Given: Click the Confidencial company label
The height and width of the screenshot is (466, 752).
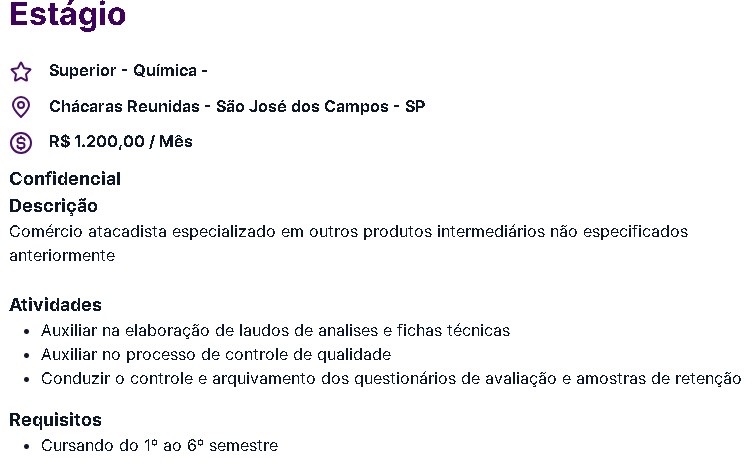Looking at the screenshot, I should pyautogui.click(x=65, y=179).
